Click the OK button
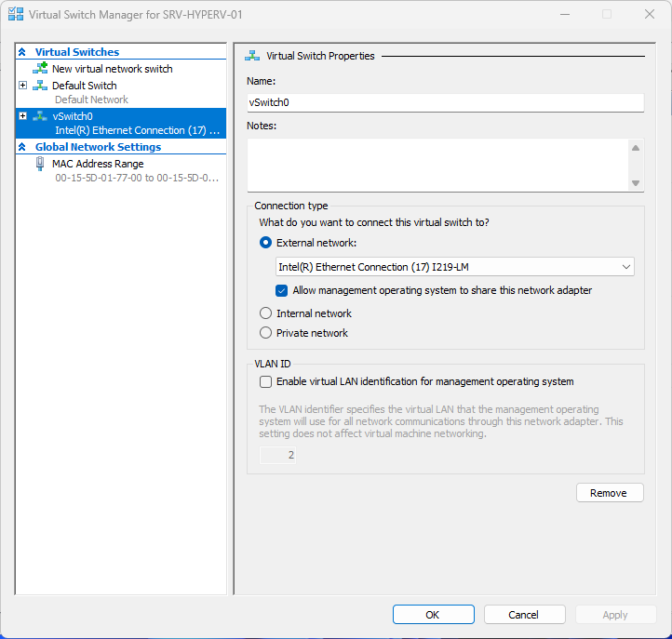The image size is (672, 639). 434,615
